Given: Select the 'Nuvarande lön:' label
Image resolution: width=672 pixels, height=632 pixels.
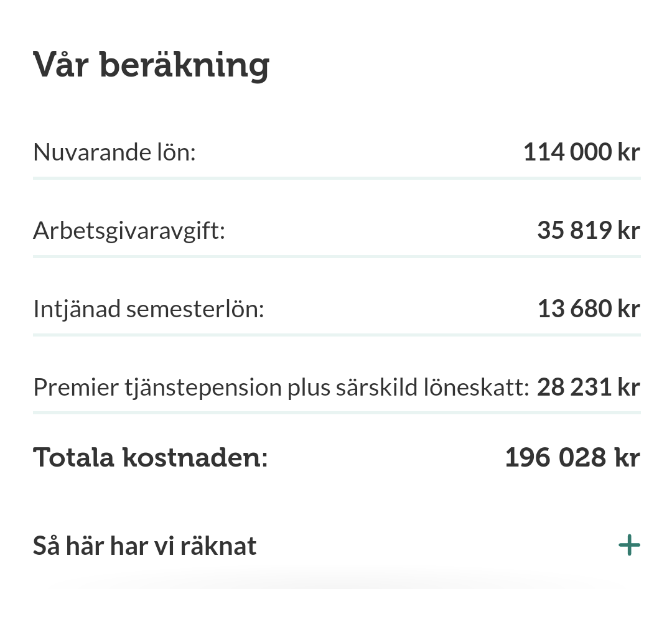Looking at the screenshot, I should pos(114,152).
